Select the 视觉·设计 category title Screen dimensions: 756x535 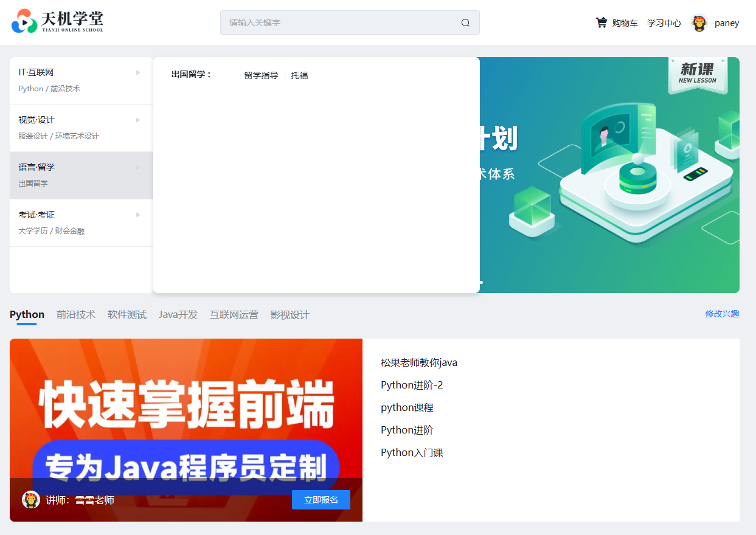tap(36, 120)
